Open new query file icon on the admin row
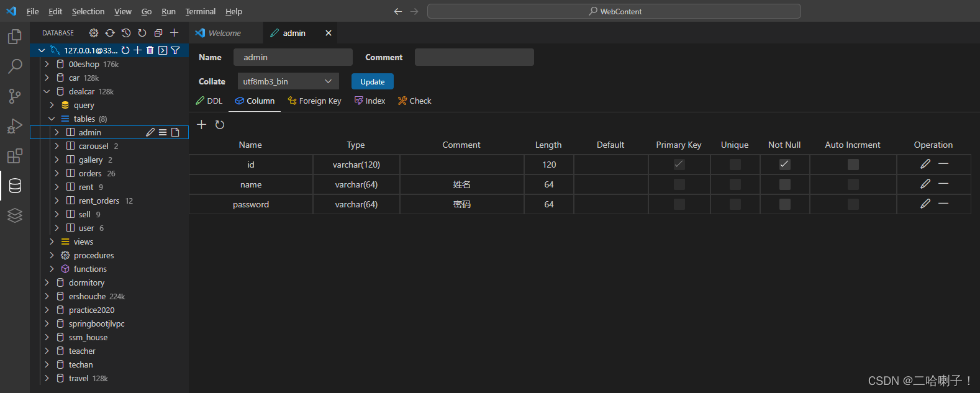 tap(175, 132)
